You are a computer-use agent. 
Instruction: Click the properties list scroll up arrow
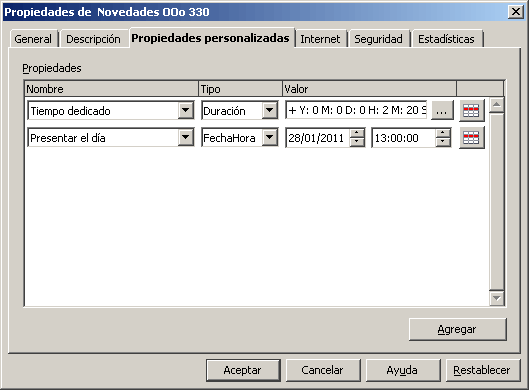pos(497,105)
